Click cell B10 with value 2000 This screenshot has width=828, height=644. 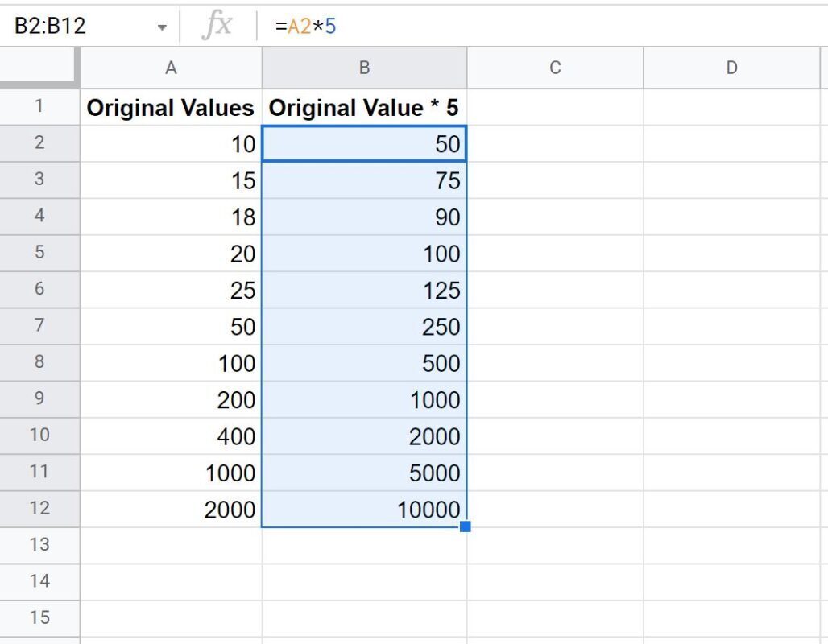click(364, 436)
